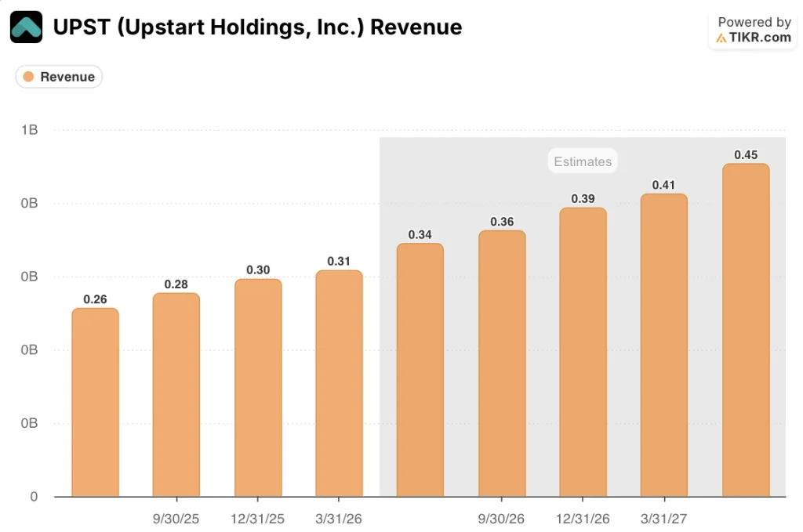803x532 pixels.
Task: Click the 0.31 value label
Action: [339, 261]
